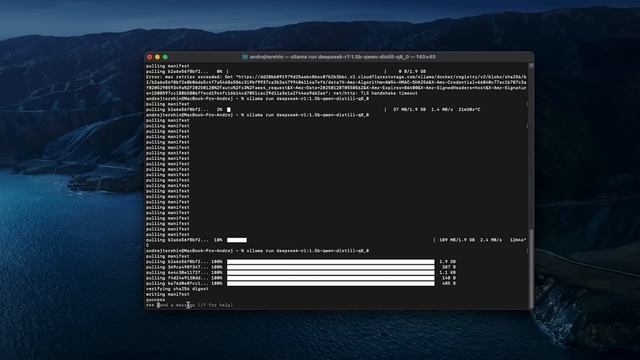640x360 pixels.
Task: Click the '387 B' size value
Action: click(x=449, y=267)
